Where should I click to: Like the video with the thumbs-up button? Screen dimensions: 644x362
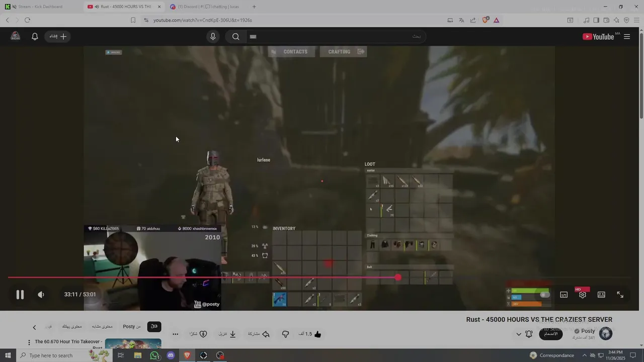pos(310,334)
